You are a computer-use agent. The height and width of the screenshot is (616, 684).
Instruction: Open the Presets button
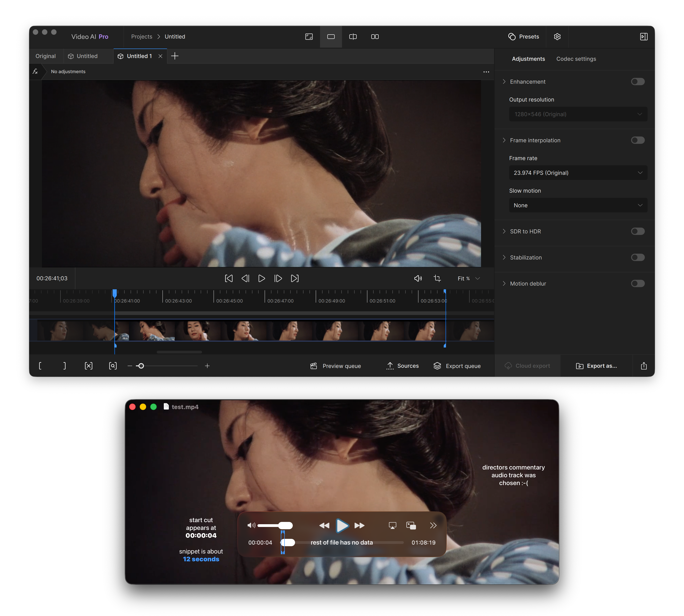tap(523, 37)
